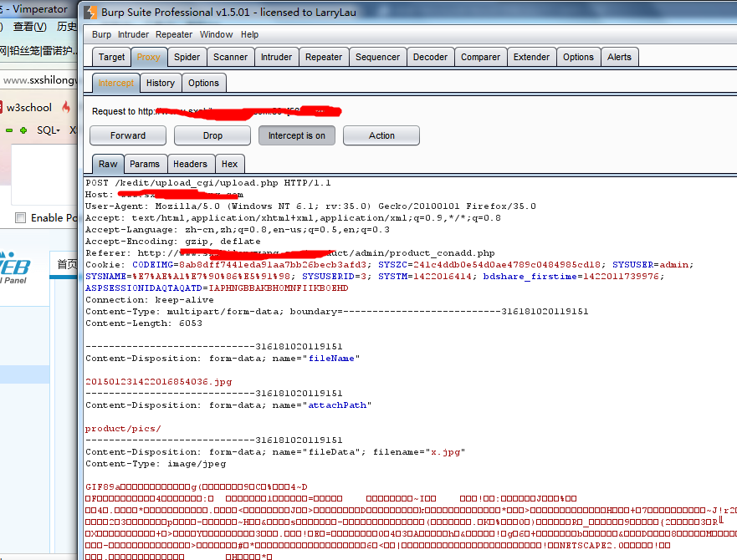This screenshot has height=560, width=737.
Task: Click the ASPSESSIONIDAQTAQATD cookie line
Action: 217,288
